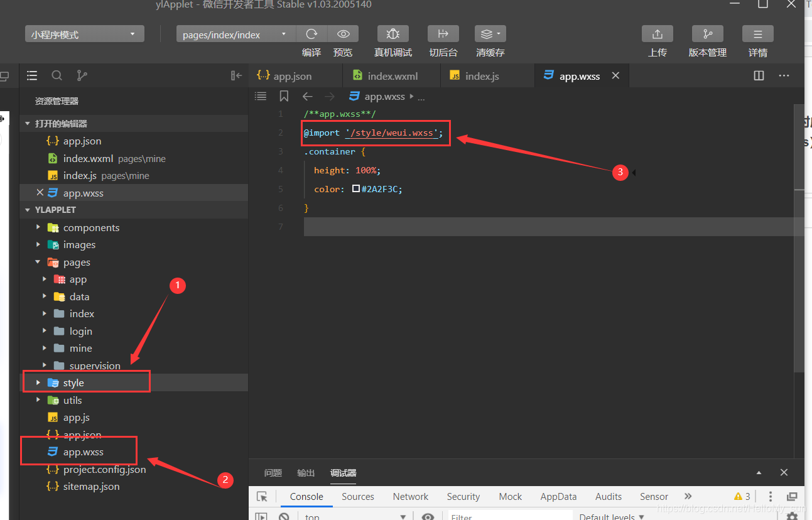Click the bookmark icon in breadcrumb bar
The width and height of the screenshot is (812, 520).
[284, 96]
